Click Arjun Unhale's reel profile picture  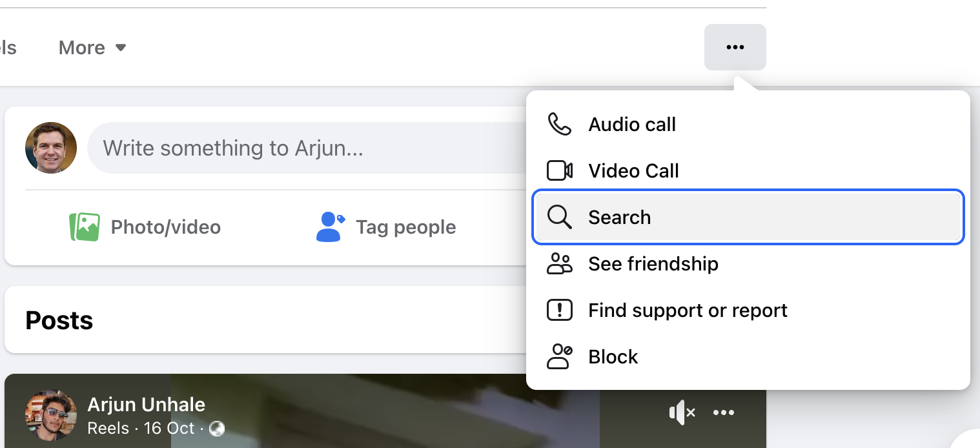51,413
